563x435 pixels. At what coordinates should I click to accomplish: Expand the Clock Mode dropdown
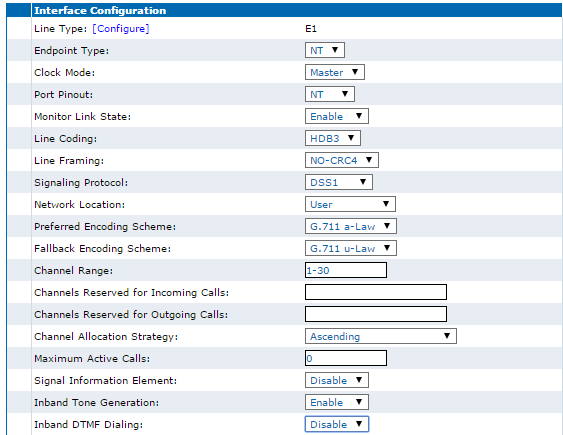335,72
